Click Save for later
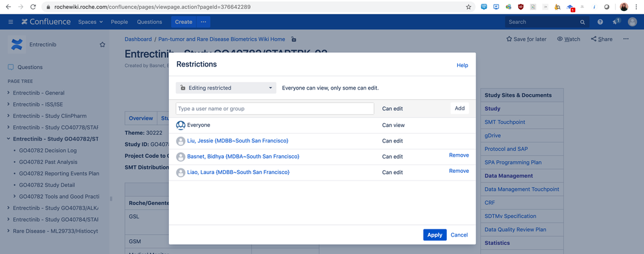Screen dimensions: 644x254 (x=527, y=39)
